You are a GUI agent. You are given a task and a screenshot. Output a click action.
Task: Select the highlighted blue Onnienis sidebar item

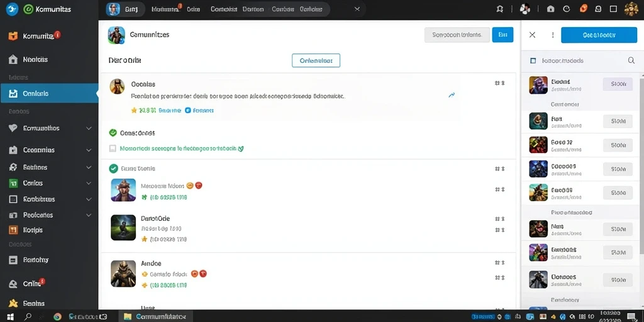point(49,94)
